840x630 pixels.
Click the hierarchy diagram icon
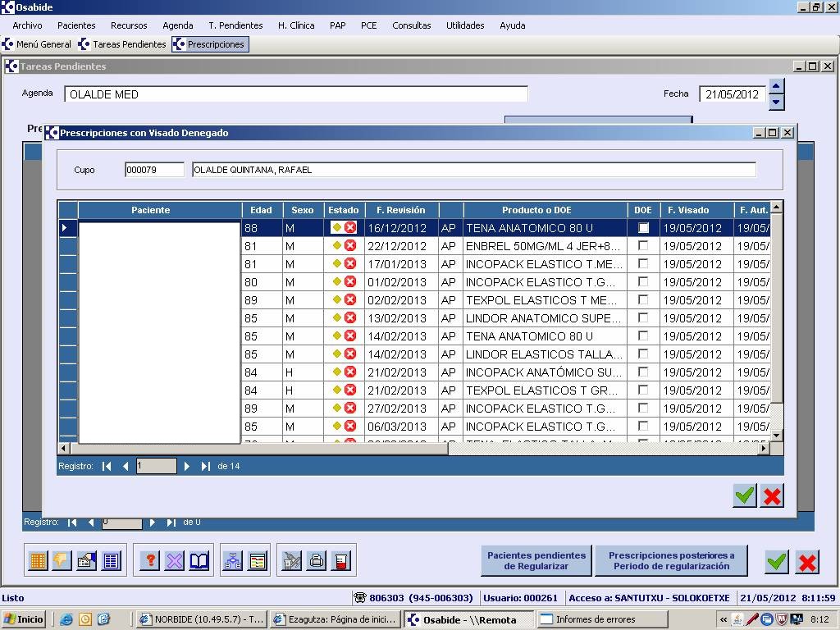[233, 561]
